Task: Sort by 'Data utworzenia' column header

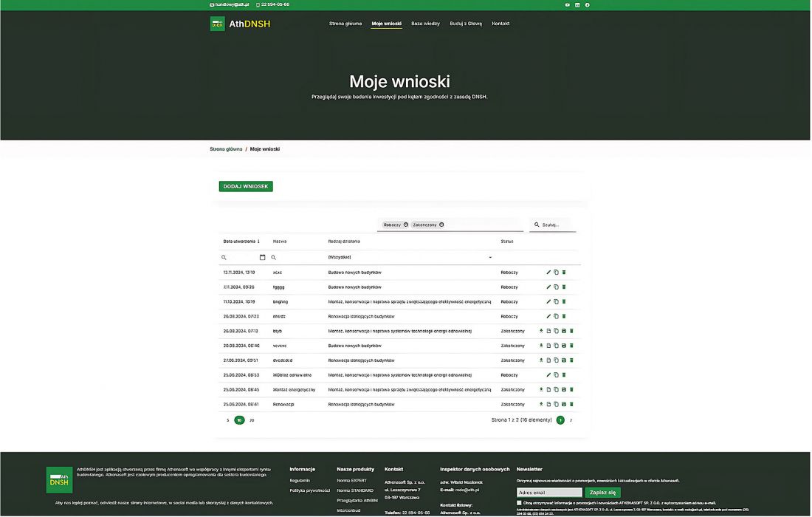Action: (x=241, y=242)
